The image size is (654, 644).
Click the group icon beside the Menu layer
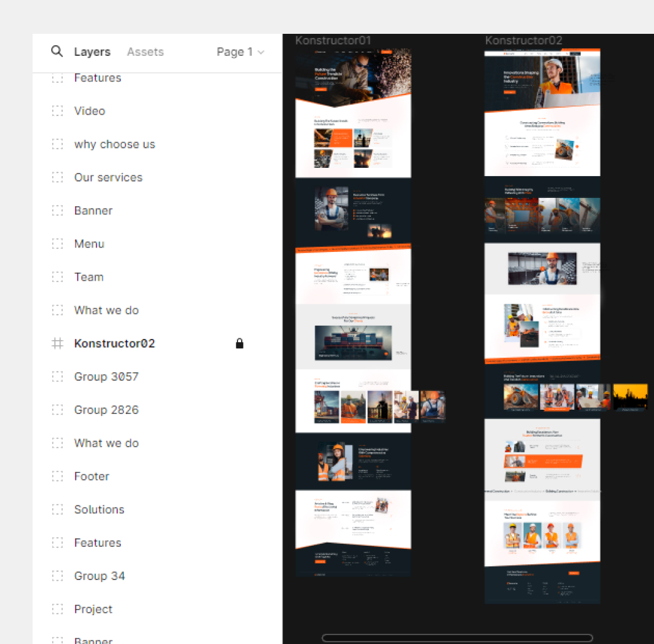point(57,244)
